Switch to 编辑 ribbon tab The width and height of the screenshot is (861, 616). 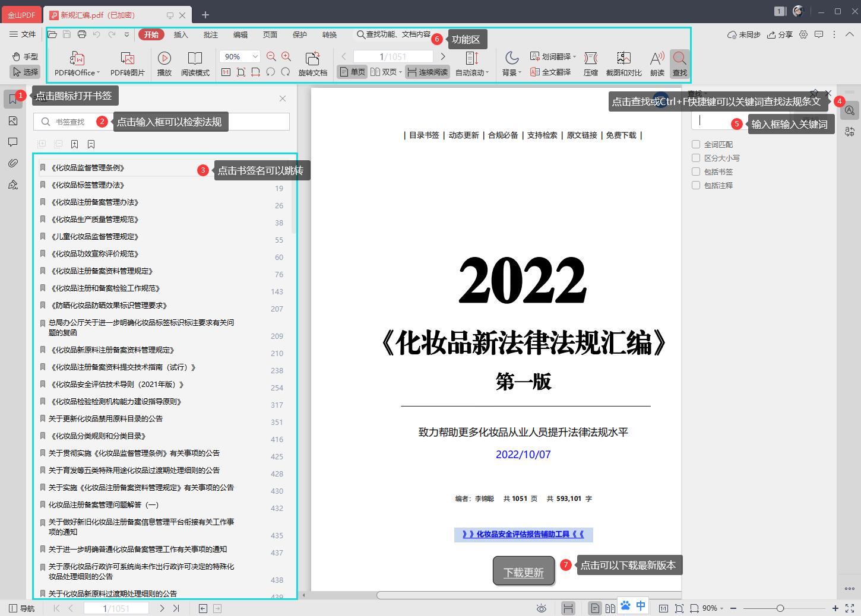[x=240, y=34]
